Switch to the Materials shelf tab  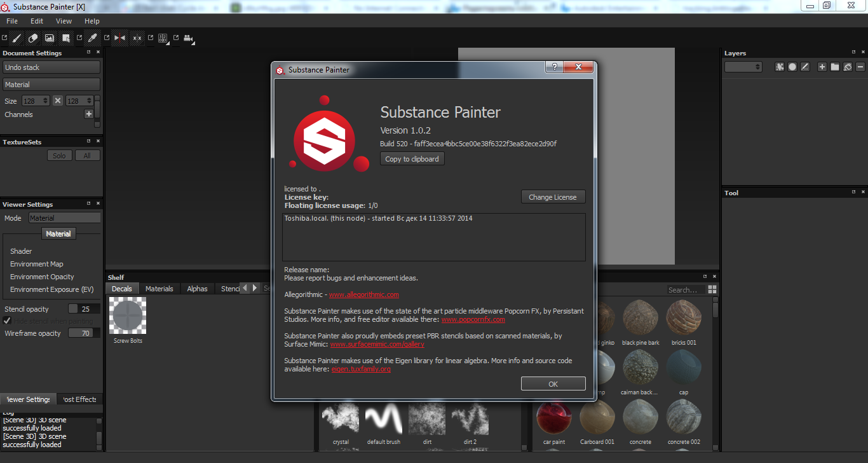(x=159, y=289)
